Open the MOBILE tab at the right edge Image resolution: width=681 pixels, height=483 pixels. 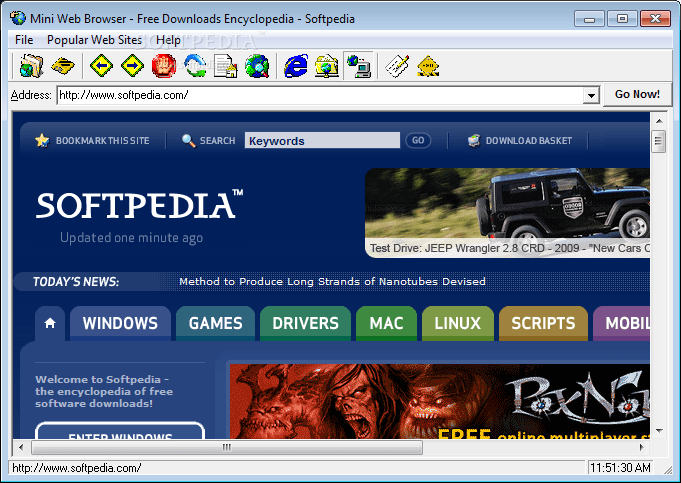click(x=621, y=323)
